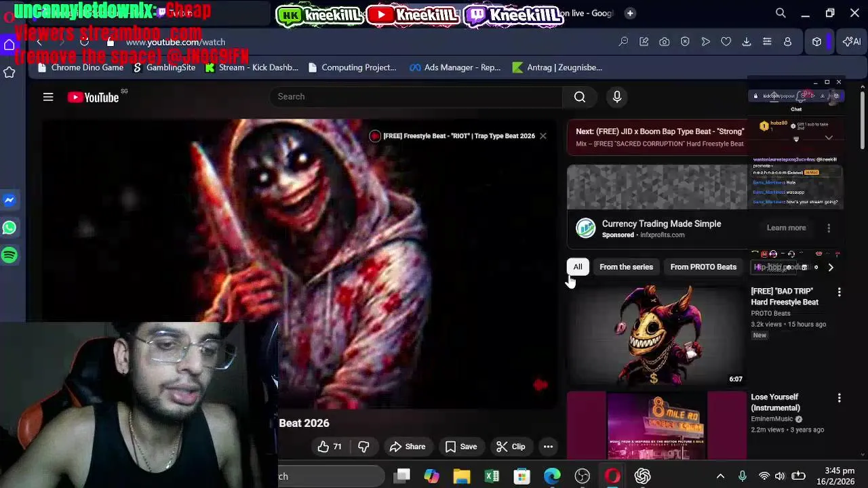Open the AI assistant button
This screenshot has width=868, height=488.
[x=851, y=42]
